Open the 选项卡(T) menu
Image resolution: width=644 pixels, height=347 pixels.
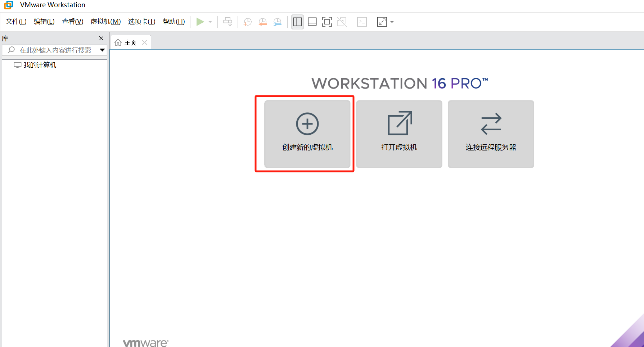(x=142, y=22)
